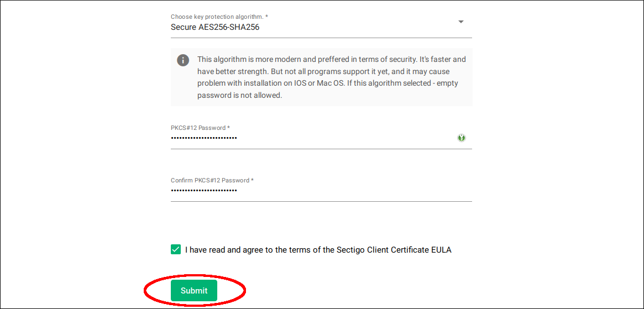Click the password manager icon in PKCS#12 field
This screenshot has width=644, height=309.
click(462, 138)
